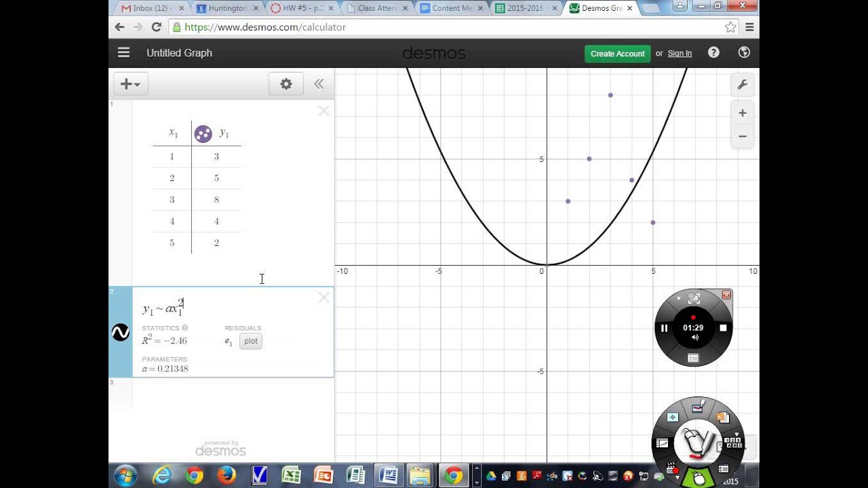Viewport: 868px width, 488px height.
Task: Switch to the Huntington tab
Action: point(226,8)
